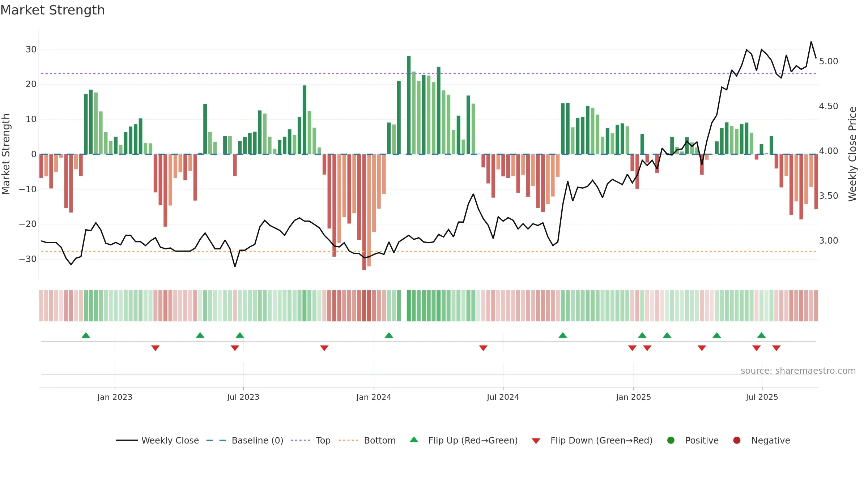Screen dimensions: 868x488
Task: Select the first Flip Up marker before Jan 2023
Action: (x=86, y=335)
